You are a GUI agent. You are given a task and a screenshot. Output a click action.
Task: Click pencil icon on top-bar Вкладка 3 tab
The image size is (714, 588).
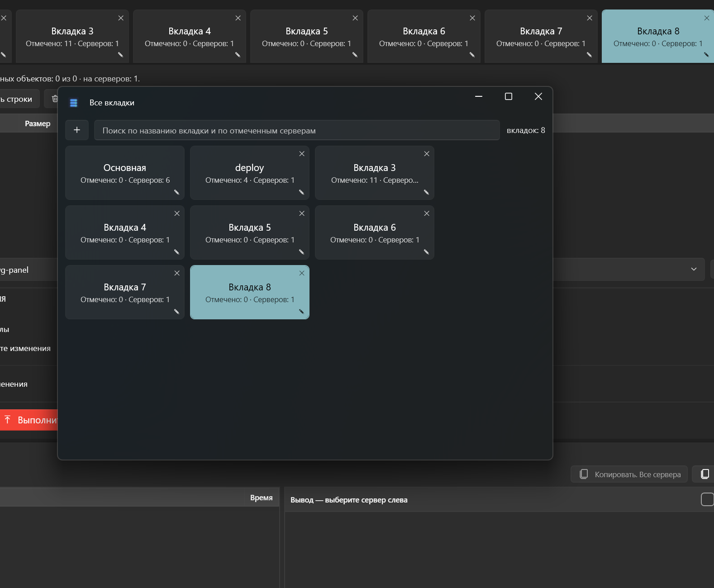(x=120, y=55)
